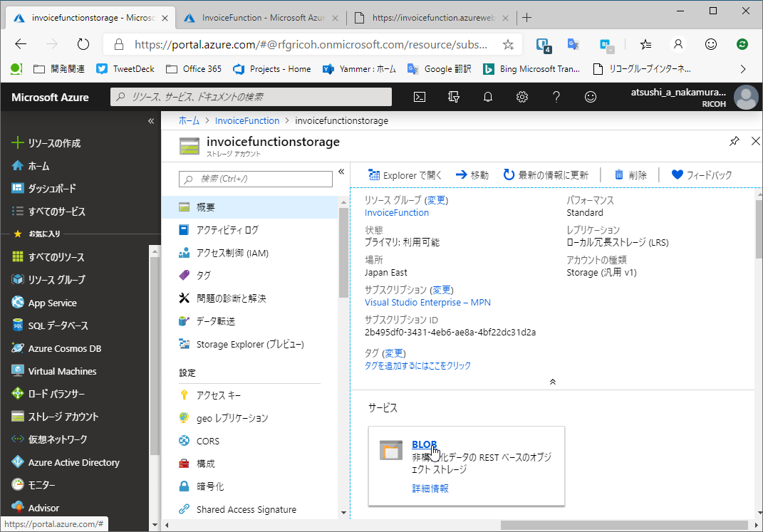
Task: Open the BLOB service link
Action: point(424,444)
